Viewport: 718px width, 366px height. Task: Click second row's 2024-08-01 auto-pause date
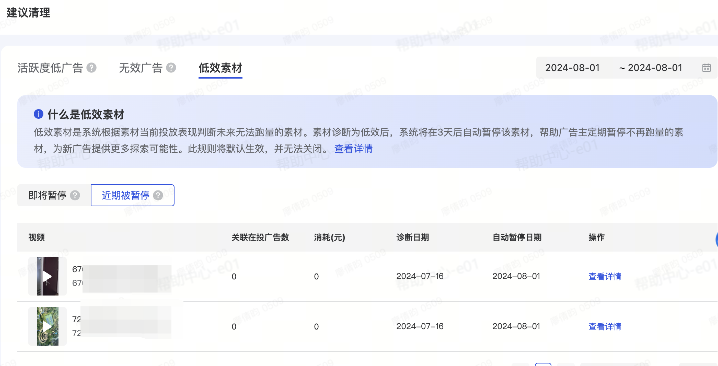(x=516, y=326)
